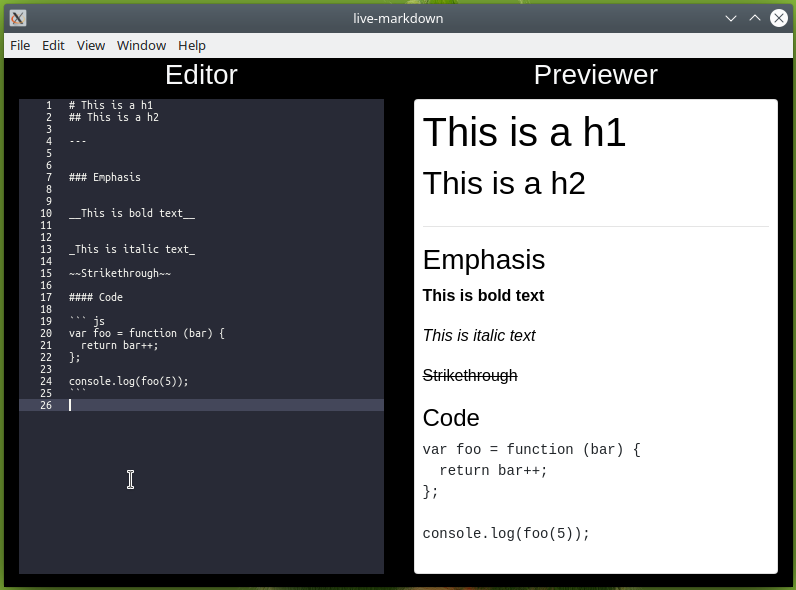796x590 pixels.
Task: Click 'This is a h2' in previewer
Action: point(504,183)
